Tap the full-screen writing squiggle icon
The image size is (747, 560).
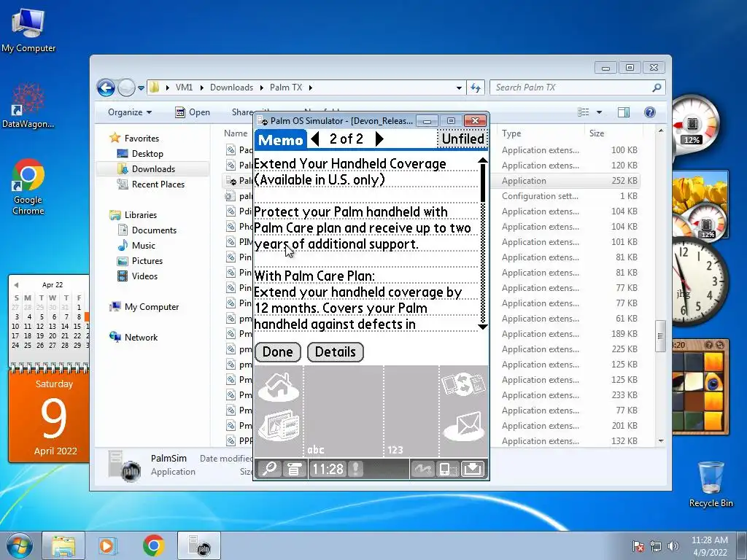(x=422, y=469)
